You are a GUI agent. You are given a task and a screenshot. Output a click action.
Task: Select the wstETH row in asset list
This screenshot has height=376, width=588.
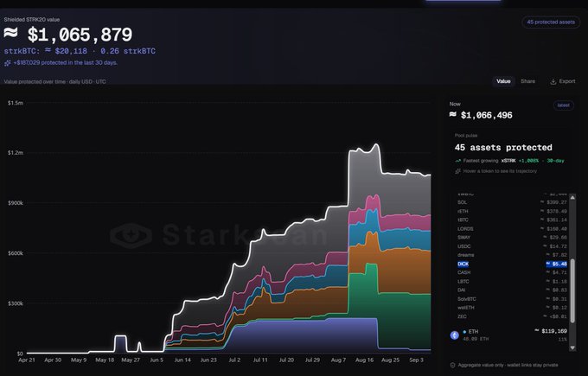(512, 308)
